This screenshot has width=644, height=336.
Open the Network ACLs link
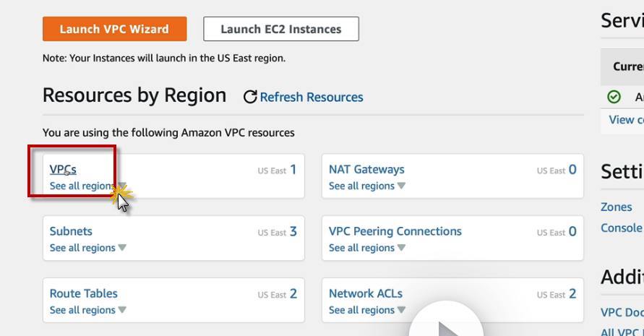tap(365, 293)
